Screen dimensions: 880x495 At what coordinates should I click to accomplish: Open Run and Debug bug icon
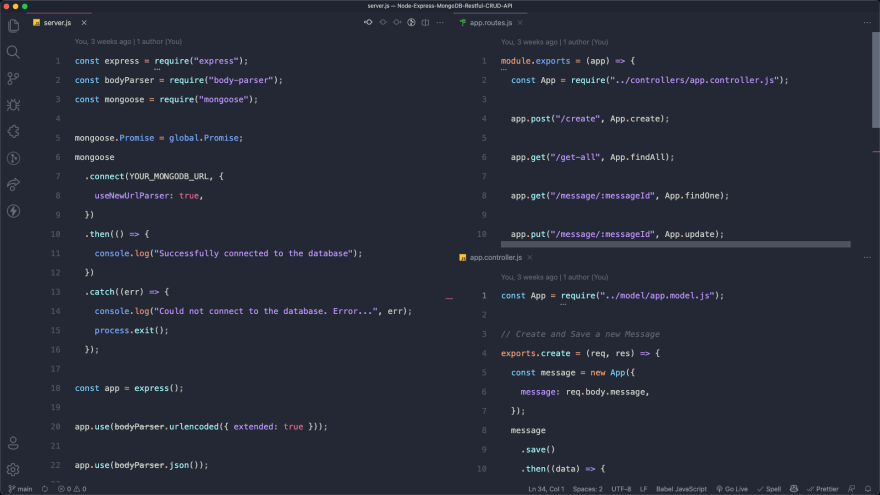point(13,104)
